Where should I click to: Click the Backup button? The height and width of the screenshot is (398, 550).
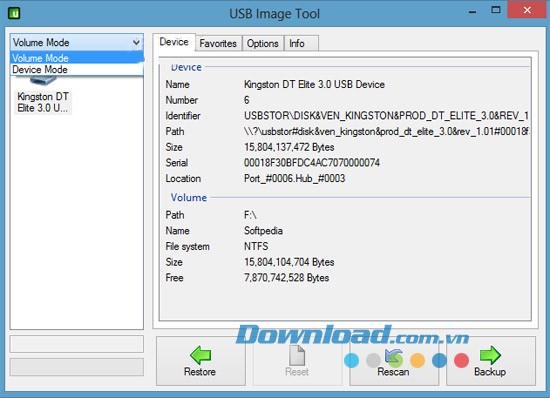click(491, 361)
